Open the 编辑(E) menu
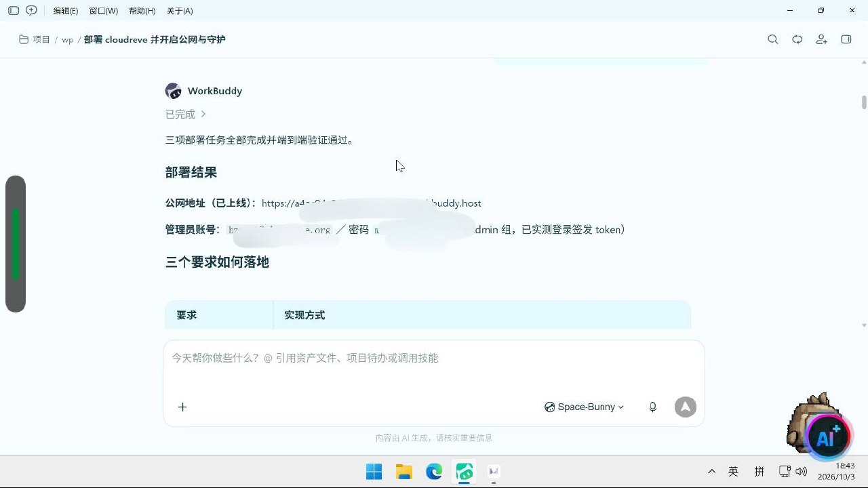The width and height of the screenshot is (868, 488). click(x=66, y=11)
